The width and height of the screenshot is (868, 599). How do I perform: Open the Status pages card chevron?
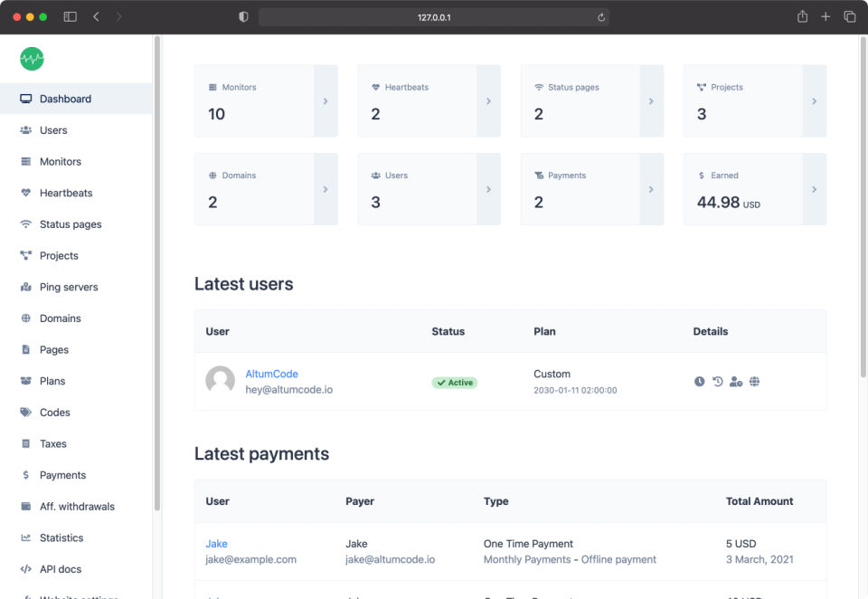pos(652,100)
